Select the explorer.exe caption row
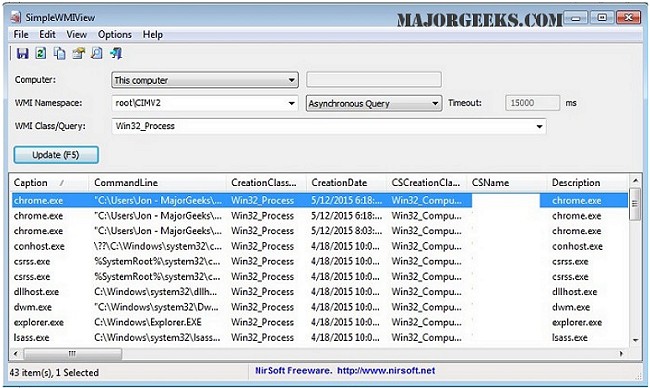The height and width of the screenshot is (388, 650). click(x=39, y=323)
